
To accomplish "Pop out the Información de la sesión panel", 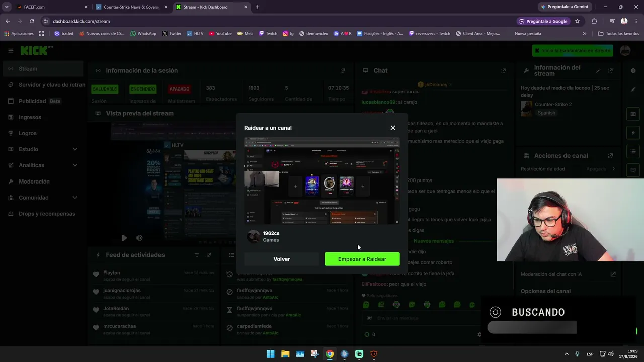I will point(343,71).
